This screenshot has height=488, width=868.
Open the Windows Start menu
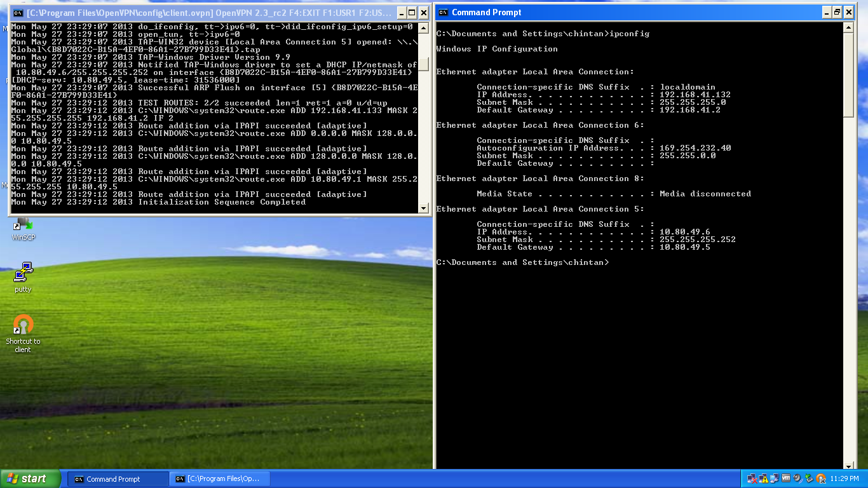point(31,478)
